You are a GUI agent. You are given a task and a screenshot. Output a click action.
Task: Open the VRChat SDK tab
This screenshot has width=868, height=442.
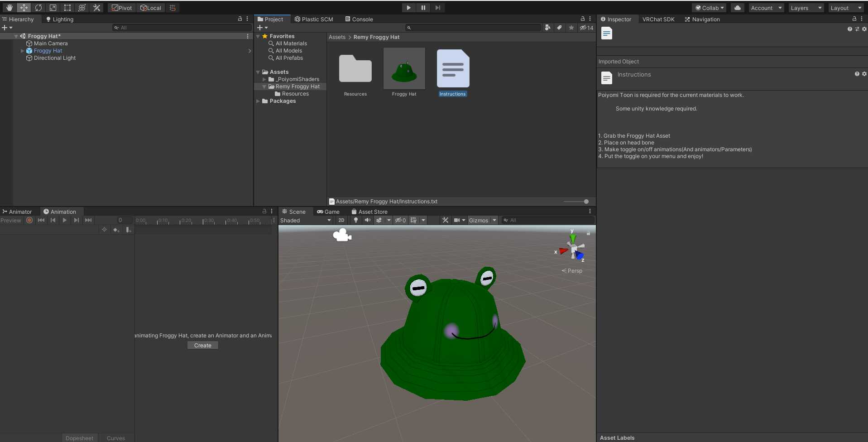click(658, 19)
